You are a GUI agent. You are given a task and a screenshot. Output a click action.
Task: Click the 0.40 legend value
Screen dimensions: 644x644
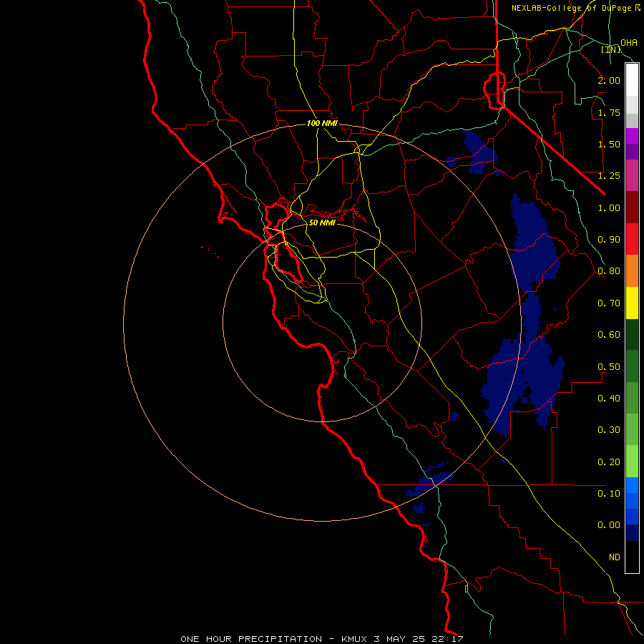[609, 399]
